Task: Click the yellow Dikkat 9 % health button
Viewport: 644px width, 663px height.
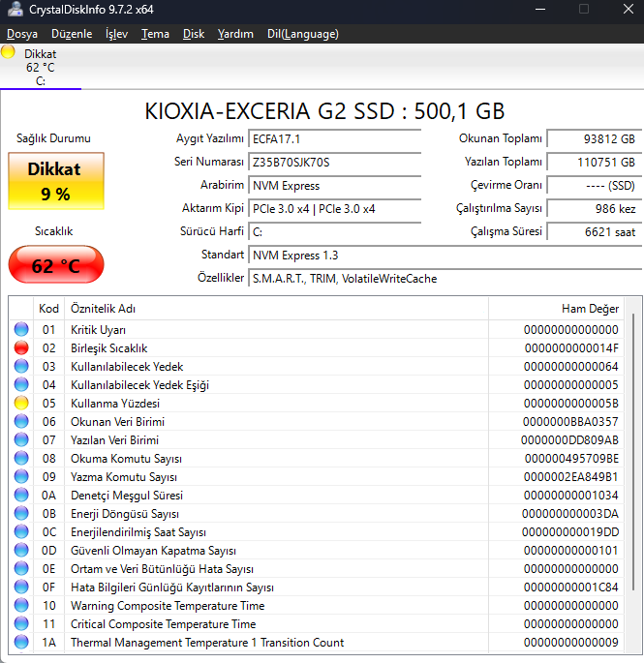Action: click(56, 181)
